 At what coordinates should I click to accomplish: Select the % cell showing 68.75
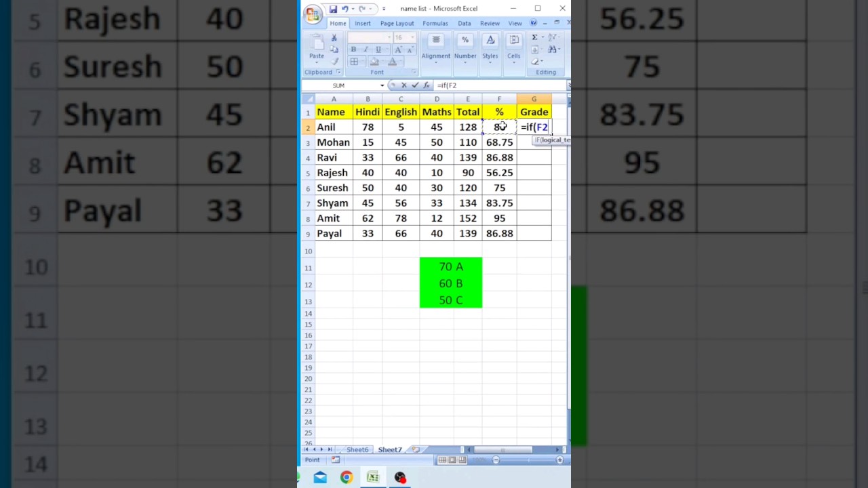(499, 142)
